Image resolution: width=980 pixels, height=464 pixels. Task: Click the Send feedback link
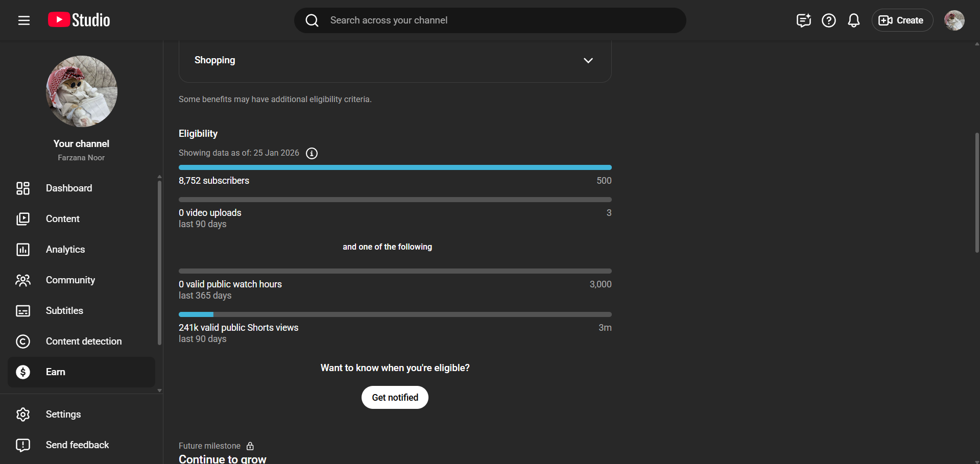(77, 445)
